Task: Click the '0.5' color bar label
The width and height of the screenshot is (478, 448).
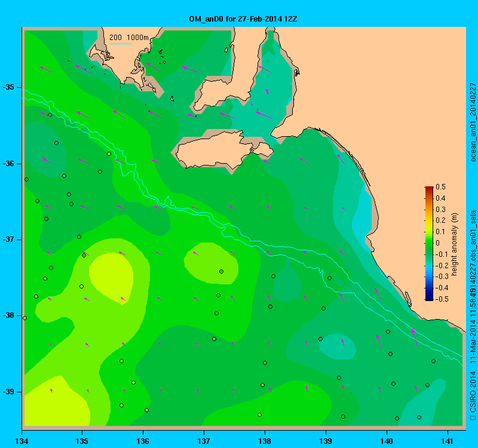Action: (441, 187)
